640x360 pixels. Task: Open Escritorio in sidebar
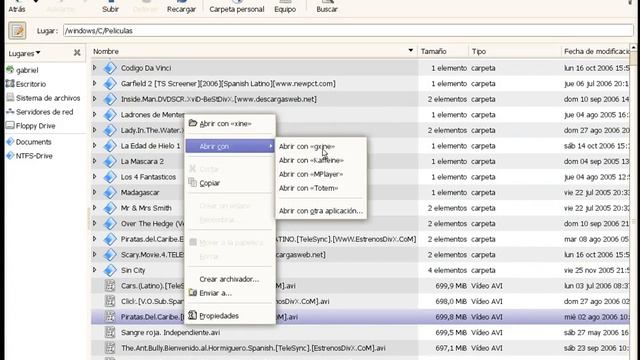[26, 84]
